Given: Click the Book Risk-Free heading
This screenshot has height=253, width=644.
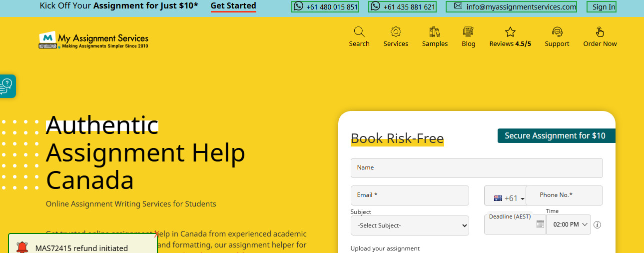Looking at the screenshot, I should 397,138.
